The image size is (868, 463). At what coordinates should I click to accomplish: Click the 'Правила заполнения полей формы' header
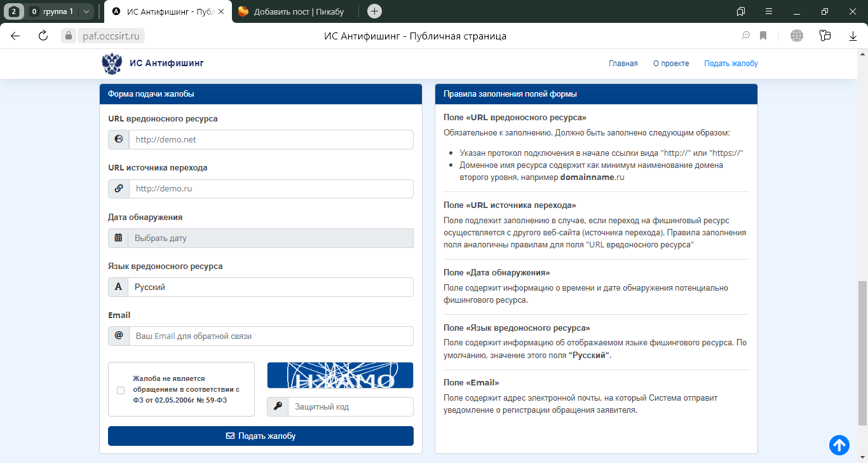(x=596, y=94)
